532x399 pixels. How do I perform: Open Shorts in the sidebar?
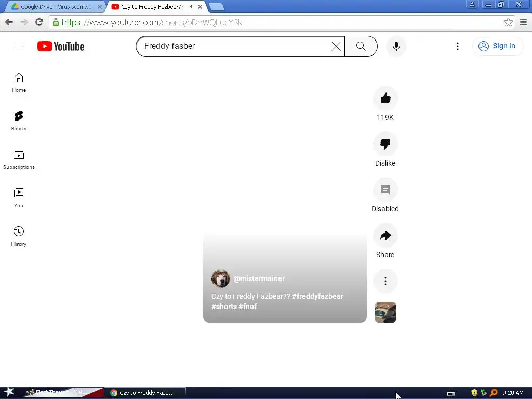pyautogui.click(x=19, y=121)
